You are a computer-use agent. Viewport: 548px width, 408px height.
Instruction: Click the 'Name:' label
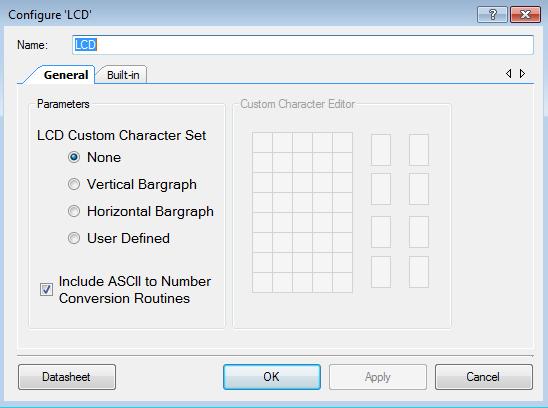click(32, 45)
